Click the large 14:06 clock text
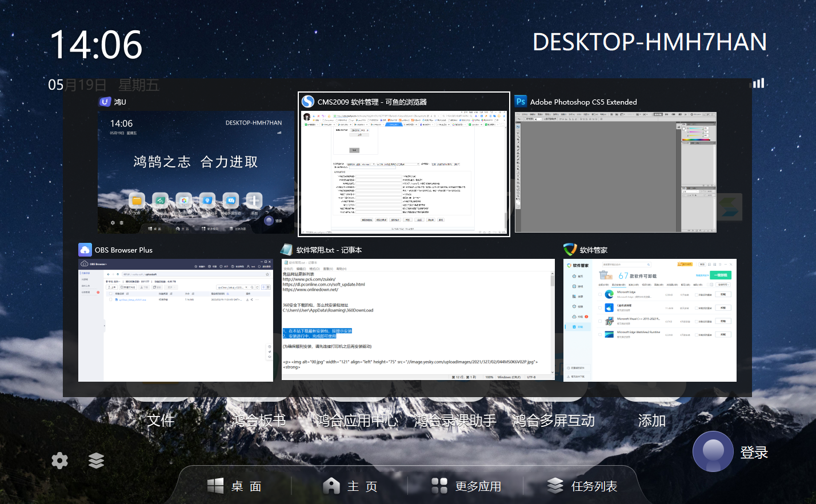The height and width of the screenshot is (504, 816). pyautogui.click(x=96, y=45)
